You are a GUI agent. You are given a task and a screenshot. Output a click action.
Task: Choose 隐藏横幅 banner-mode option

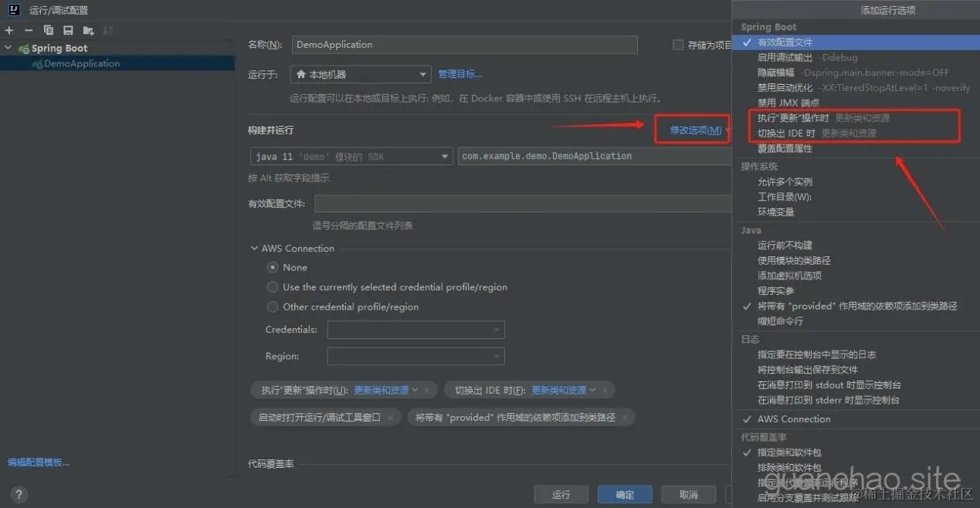click(856, 73)
